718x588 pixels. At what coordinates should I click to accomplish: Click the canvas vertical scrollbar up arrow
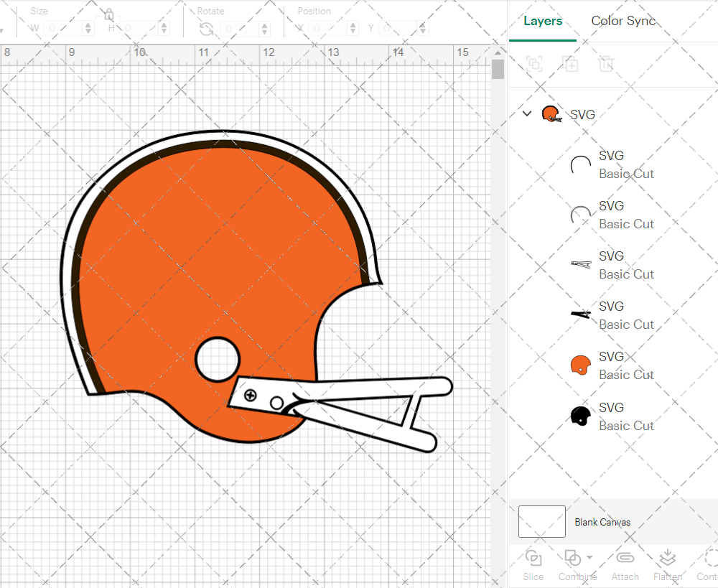click(x=498, y=52)
